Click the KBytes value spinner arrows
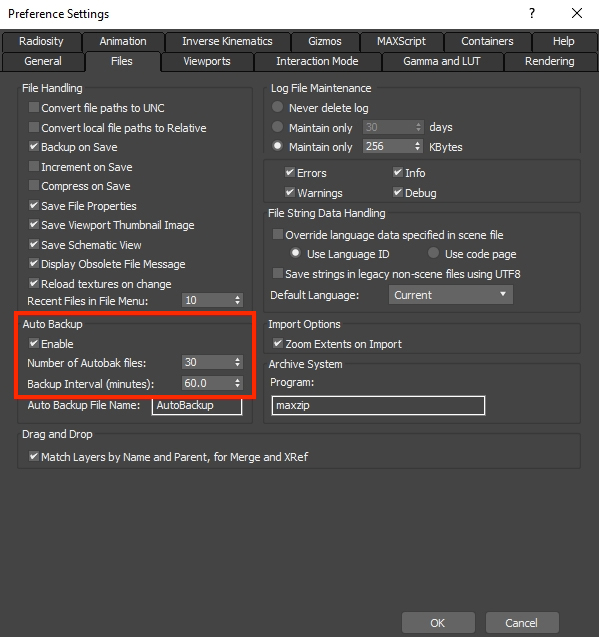This screenshot has height=637, width=599. tap(417, 147)
